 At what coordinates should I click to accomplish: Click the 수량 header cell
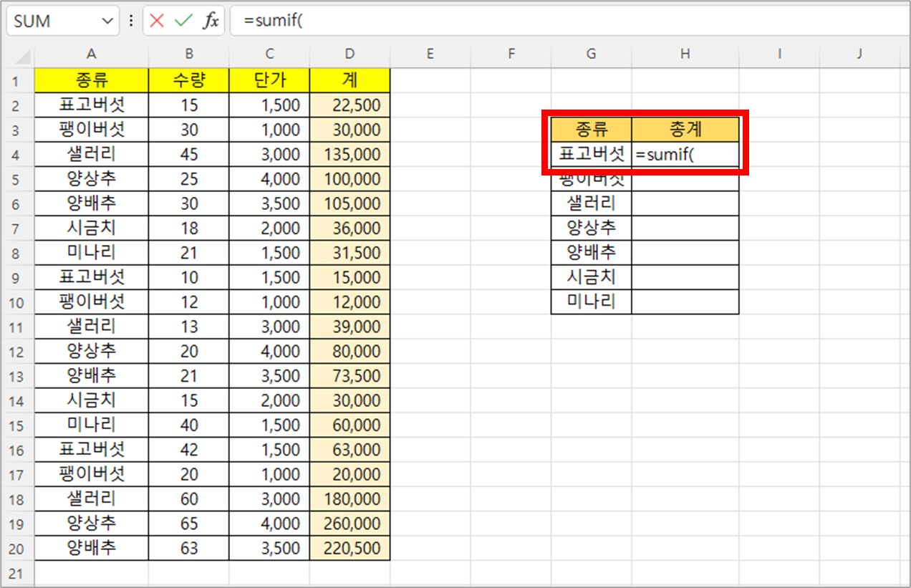(x=189, y=80)
